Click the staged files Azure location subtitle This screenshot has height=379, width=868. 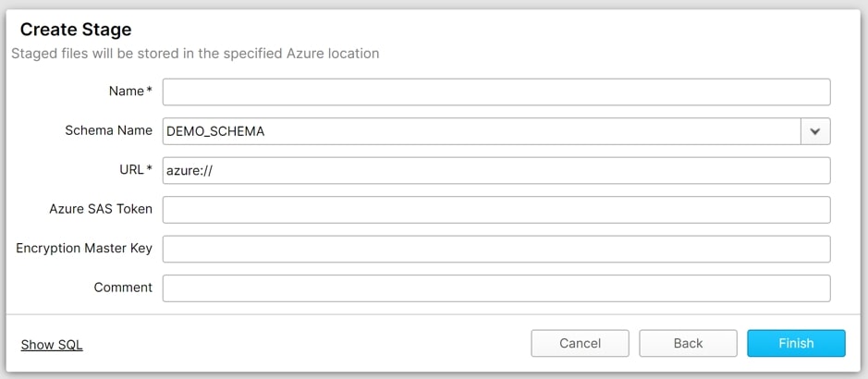[195, 54]
